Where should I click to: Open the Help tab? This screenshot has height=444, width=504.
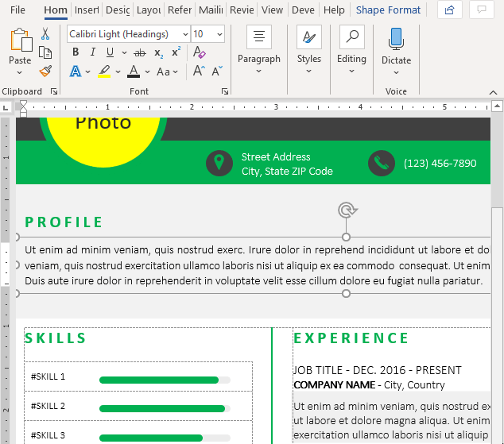[x=334, y=10]
